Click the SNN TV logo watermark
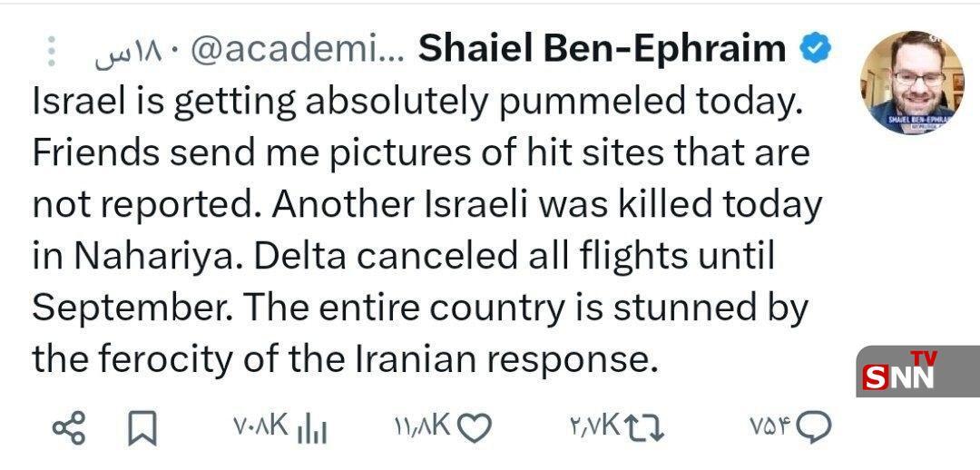 click(x=916, y=371)
